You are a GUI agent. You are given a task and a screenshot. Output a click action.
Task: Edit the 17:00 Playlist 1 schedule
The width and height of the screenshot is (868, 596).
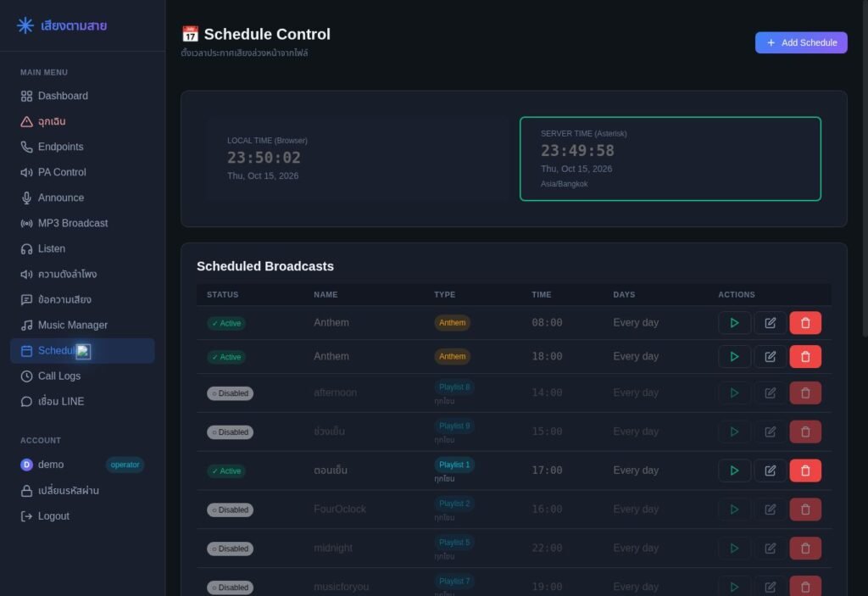(770, 471)
